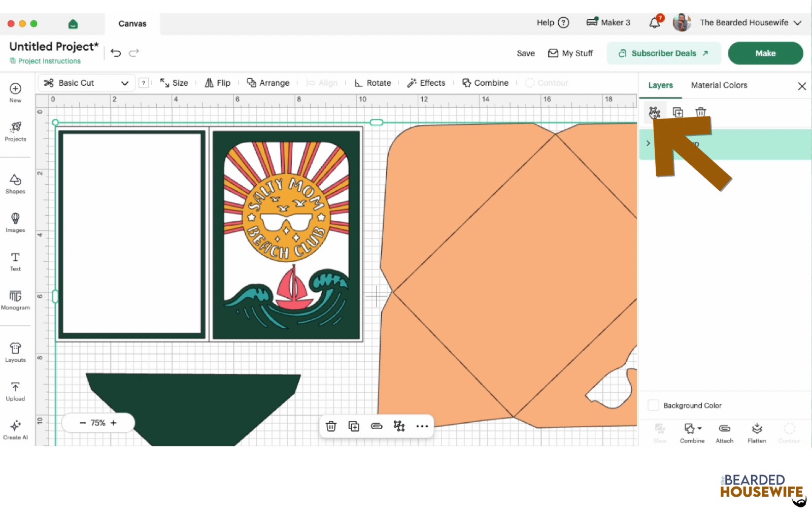
Task: Select the blank white card panel
Action: coord(132,234)
